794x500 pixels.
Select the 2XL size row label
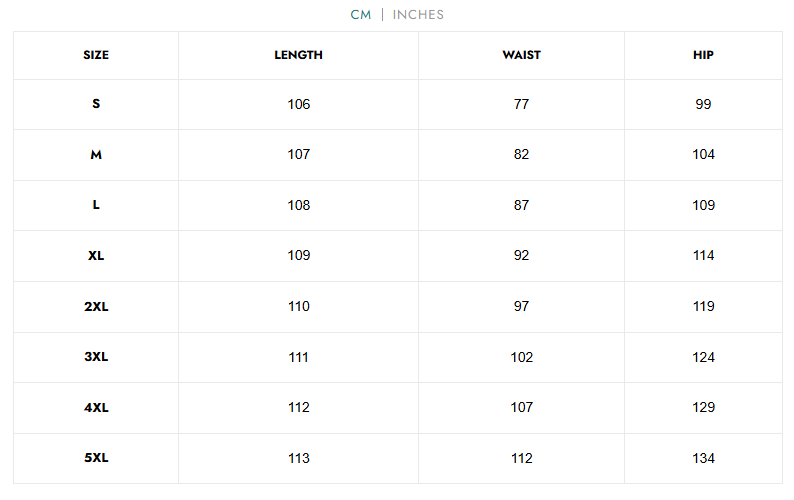[96, 306]
